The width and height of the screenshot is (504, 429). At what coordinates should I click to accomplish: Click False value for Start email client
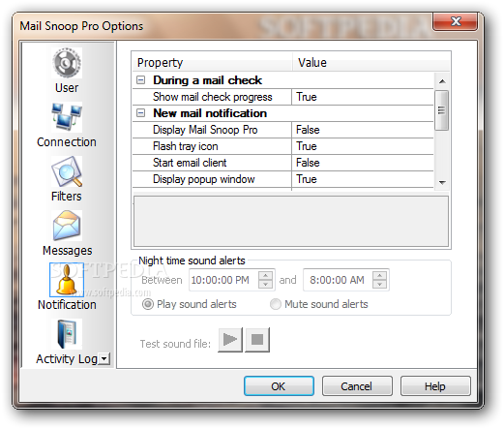[x=363, y=163]
